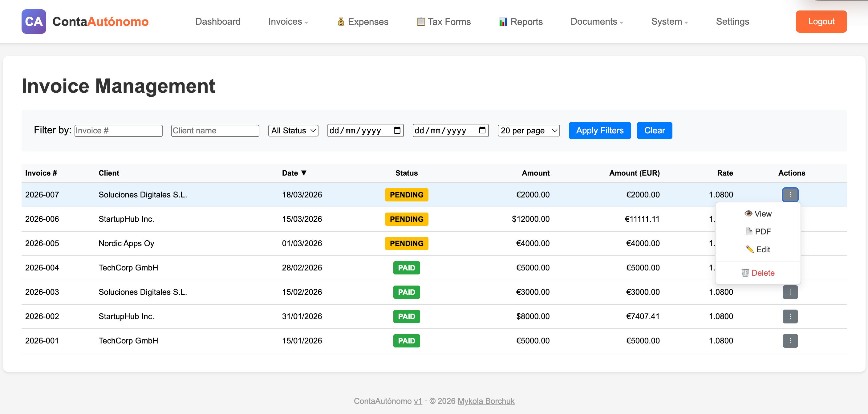The width and height of the screenshot is (868, 414).
Task: Click the date 18/03/2026
Action: [x=302, y=195]
